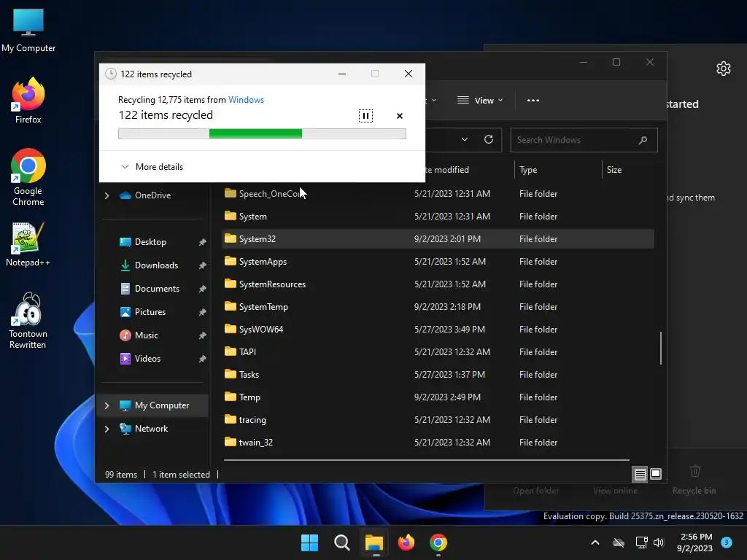Expand the Network tree node

coord(107,429)
